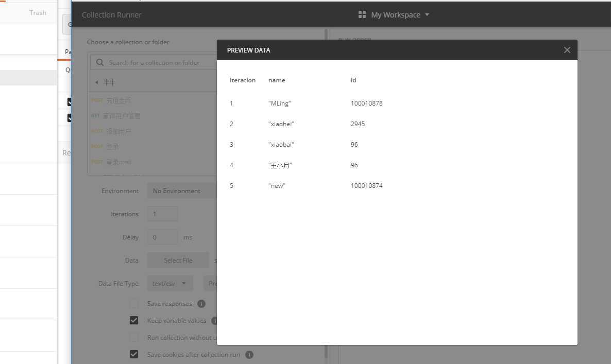Click the name column header
Image resolution: width=611 pixels, height=364 pixels.
pos(277,80)
